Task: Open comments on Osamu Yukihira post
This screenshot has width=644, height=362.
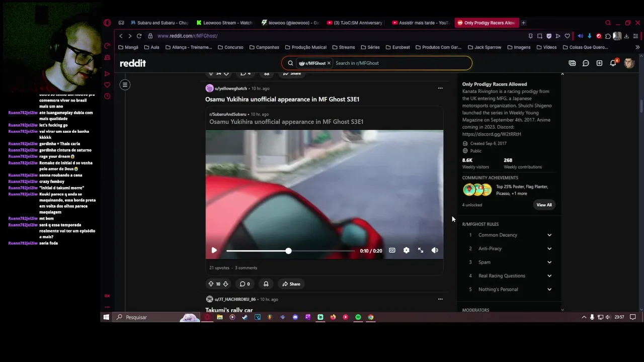Action: [245, 284]
